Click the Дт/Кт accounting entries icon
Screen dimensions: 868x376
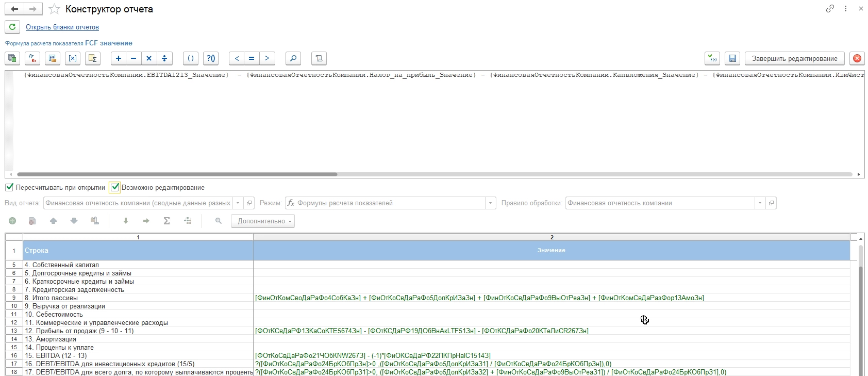(32, 58)
